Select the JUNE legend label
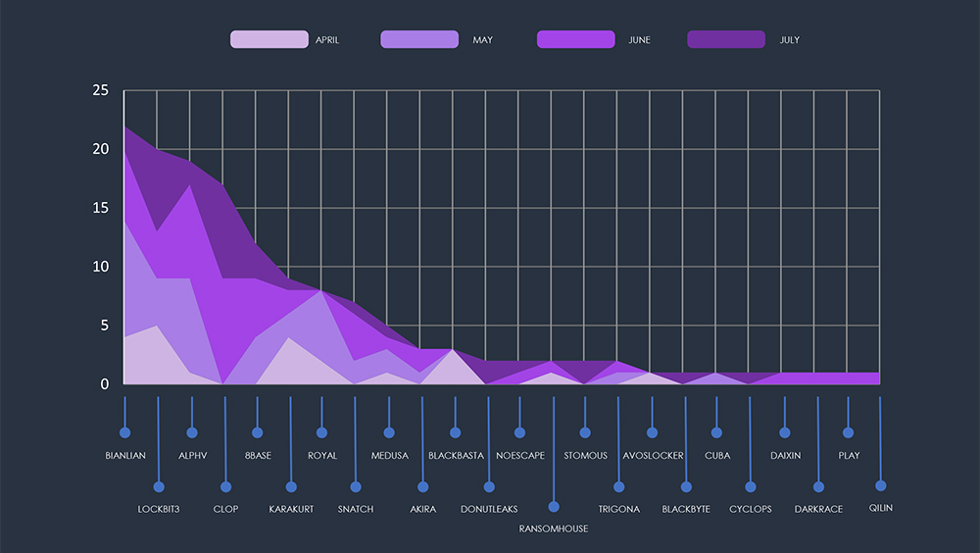Screen dimensions: 980x553 (639, 40)
